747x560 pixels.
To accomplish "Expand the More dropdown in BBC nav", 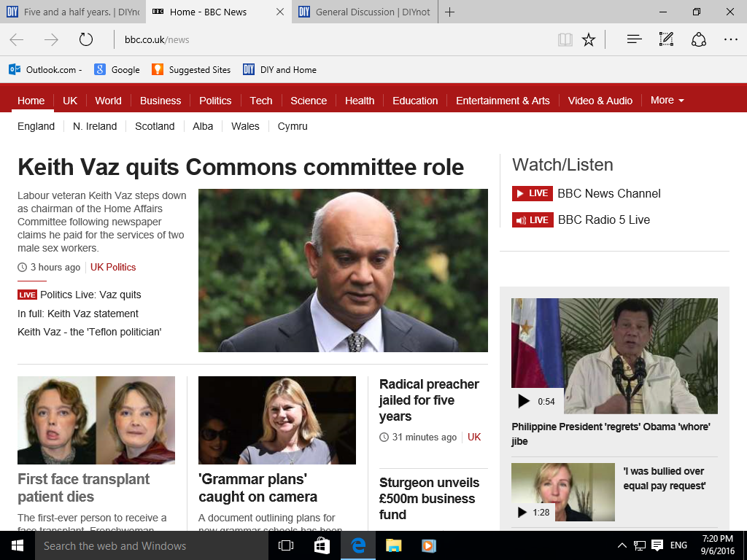I will [x=667, y=100].
